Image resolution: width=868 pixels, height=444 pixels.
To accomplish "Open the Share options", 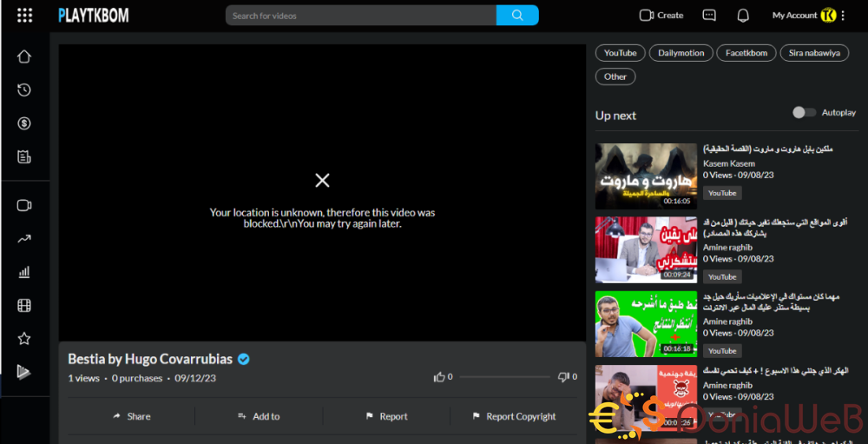I will click(132, 416).
